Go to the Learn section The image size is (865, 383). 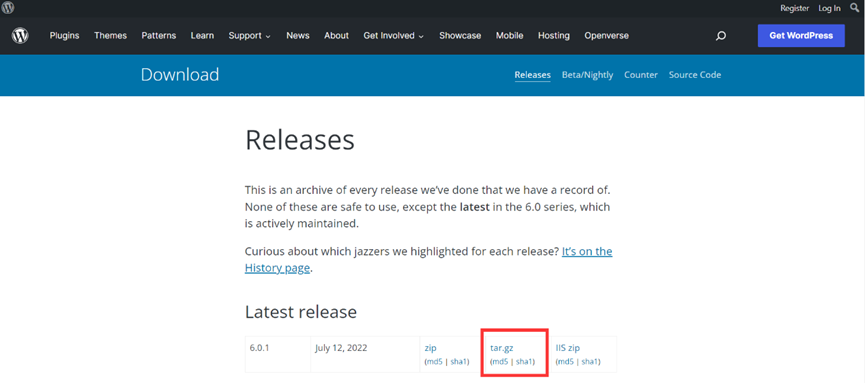click(202, 36)
